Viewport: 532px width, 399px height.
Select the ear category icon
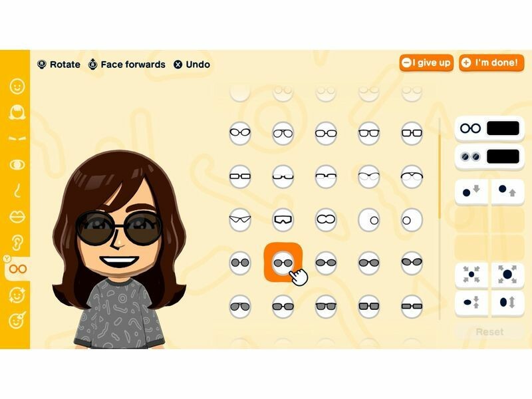coord(17,243)
